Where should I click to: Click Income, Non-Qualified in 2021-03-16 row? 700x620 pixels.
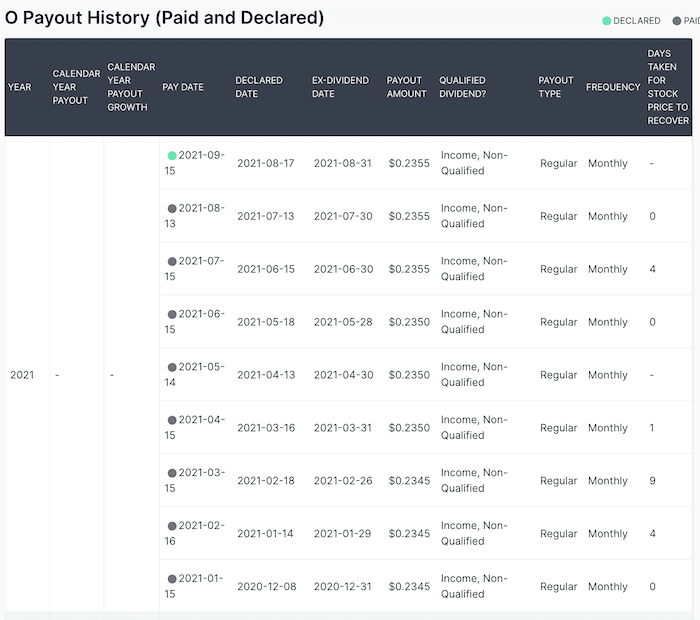pos(474,428)
